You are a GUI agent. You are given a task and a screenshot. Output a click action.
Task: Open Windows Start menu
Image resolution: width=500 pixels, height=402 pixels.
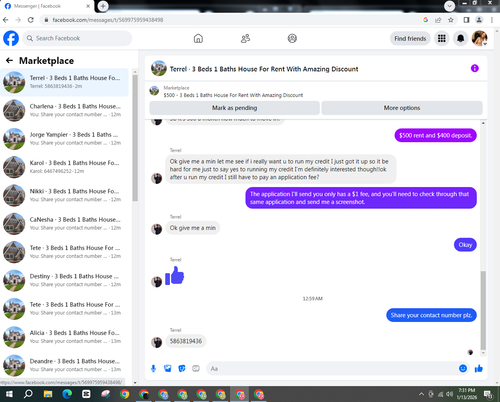pyautogui.click(x=9, y=394)
